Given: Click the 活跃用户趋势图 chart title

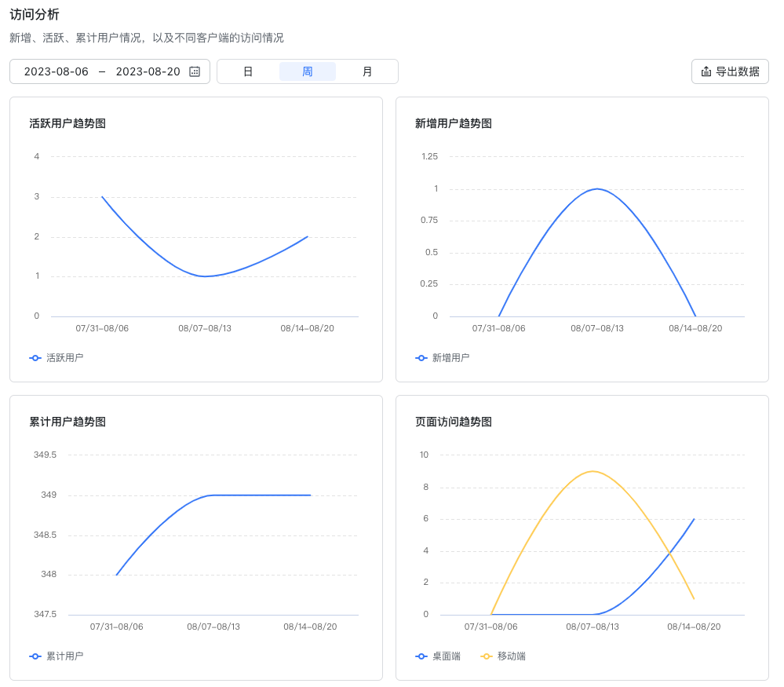Looking at the screenshot, I should click(67, 123).
